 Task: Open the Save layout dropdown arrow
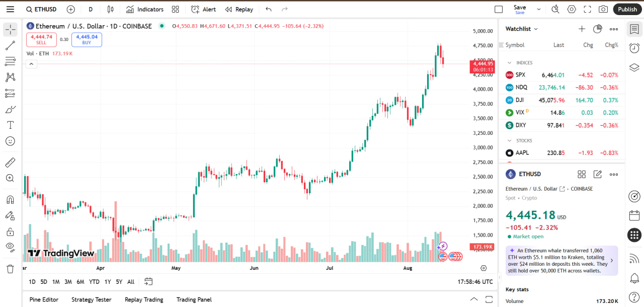(x=539, y=9)
